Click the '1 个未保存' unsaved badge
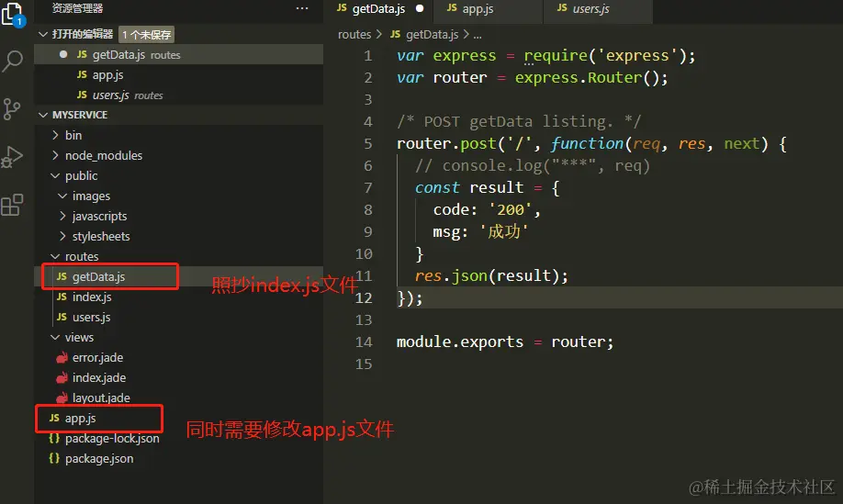 coord(146,35)
